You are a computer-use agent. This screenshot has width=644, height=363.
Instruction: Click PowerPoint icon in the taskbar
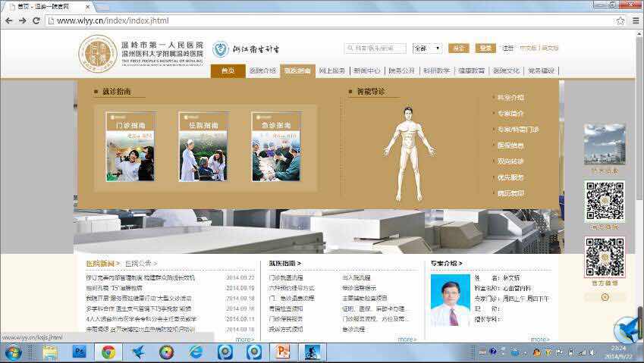(x=283, y=352)
